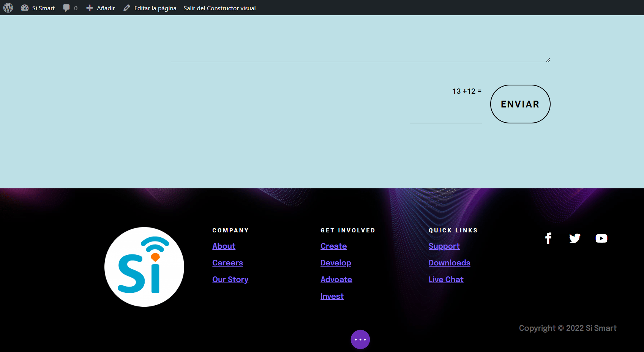
Task: Click the Si Smart footer logo
Action: coord(144,267)
